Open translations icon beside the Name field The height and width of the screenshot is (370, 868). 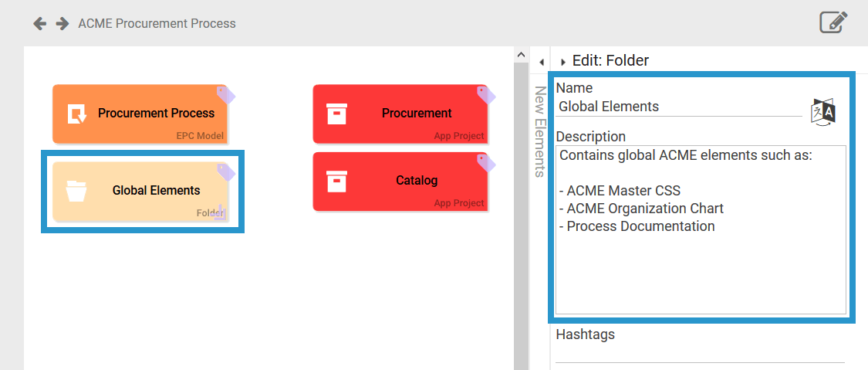coord(823,112)
